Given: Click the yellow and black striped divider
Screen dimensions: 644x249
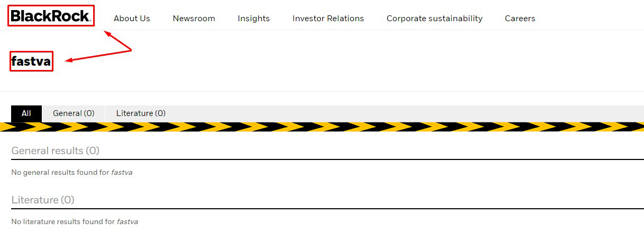Looking at the screenshot, I should (x=322, y=127).
